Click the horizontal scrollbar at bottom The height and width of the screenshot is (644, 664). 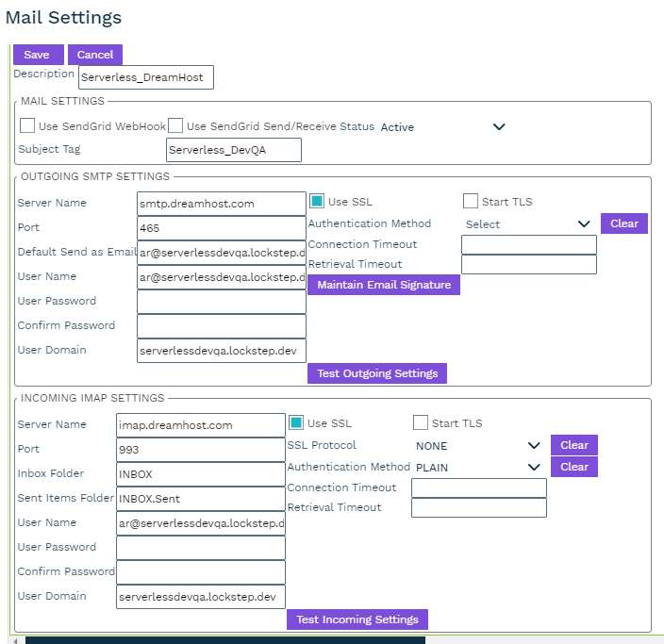(224, 640)
